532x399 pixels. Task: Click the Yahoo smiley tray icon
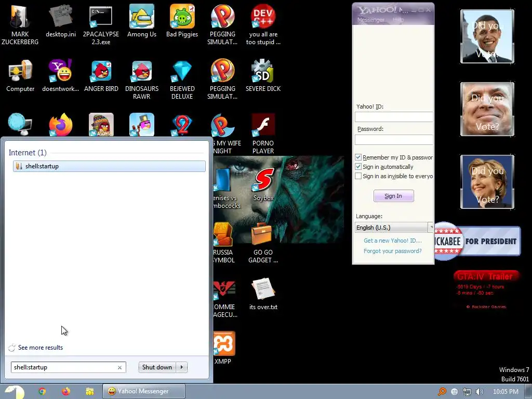point(454,392)
